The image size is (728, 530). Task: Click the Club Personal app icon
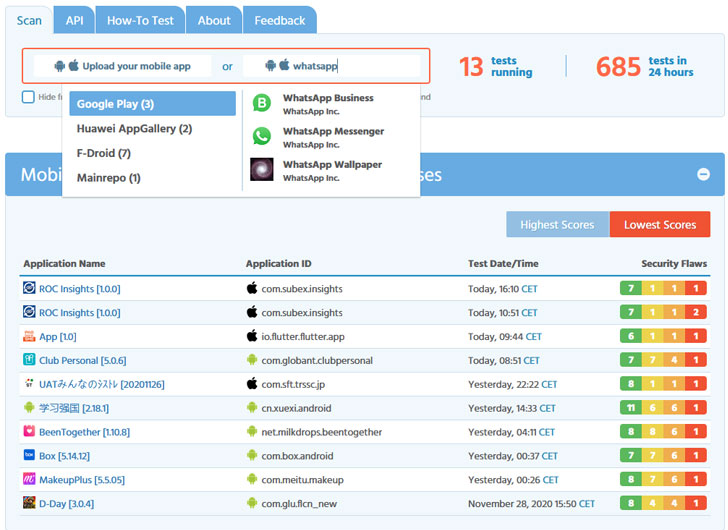tap(29, 360)
